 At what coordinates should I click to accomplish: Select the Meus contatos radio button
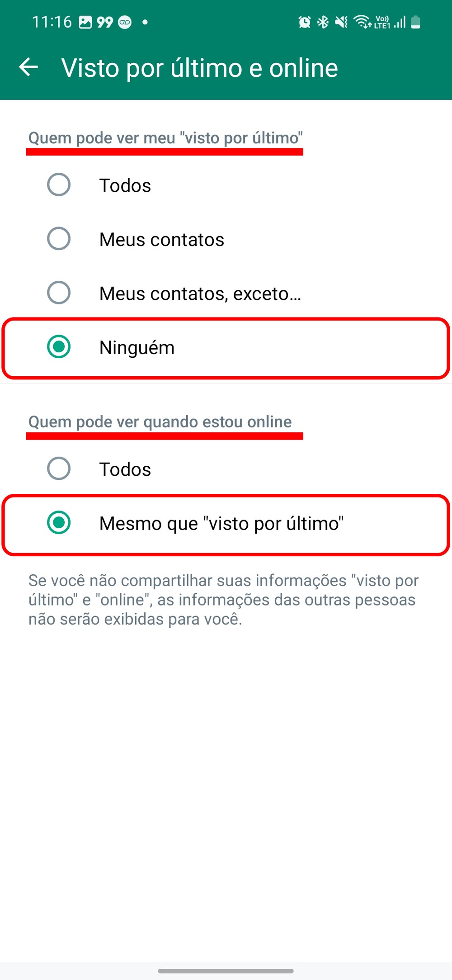[59, 239]
